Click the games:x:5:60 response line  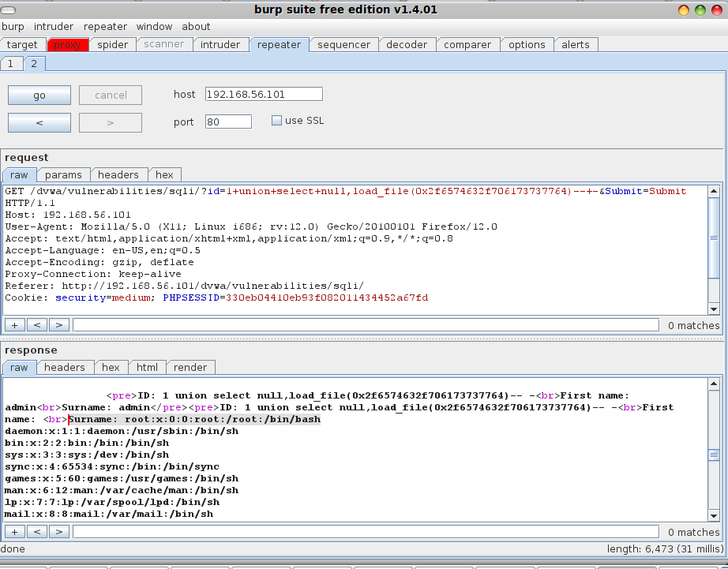coord(122,478)
